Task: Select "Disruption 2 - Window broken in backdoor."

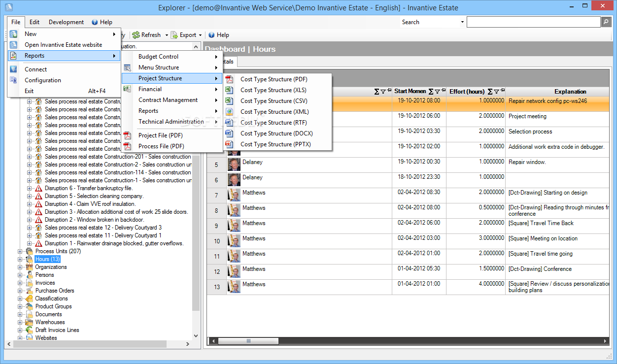Action: [95, 220]
